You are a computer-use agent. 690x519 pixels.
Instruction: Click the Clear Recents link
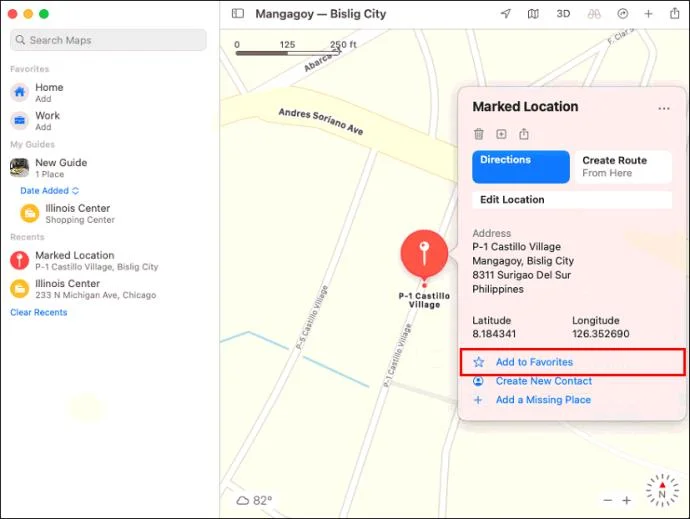pos(39,312)
